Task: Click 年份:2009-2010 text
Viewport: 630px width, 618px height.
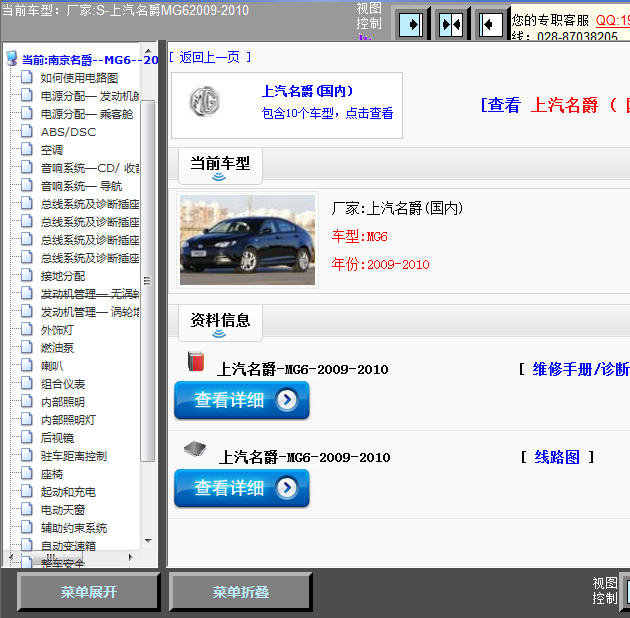Action: click(380, 264)
